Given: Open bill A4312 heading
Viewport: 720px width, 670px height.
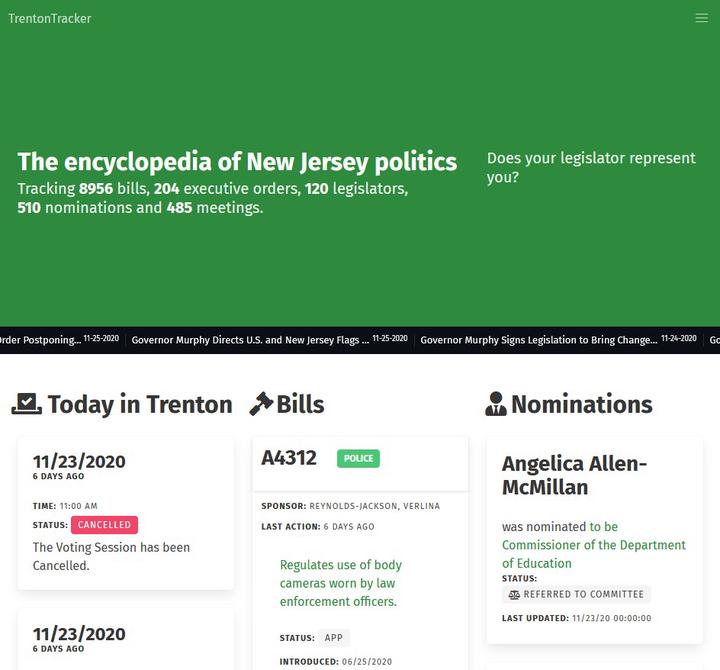Looking at the screenshot, I should tap(289, 458).
